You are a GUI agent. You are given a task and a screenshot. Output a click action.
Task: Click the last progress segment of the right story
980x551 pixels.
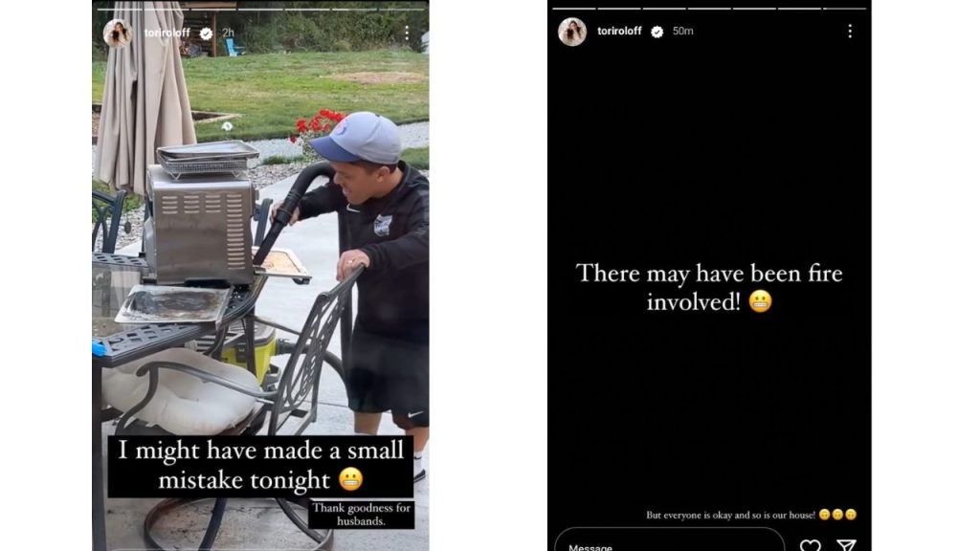point(844,8)
